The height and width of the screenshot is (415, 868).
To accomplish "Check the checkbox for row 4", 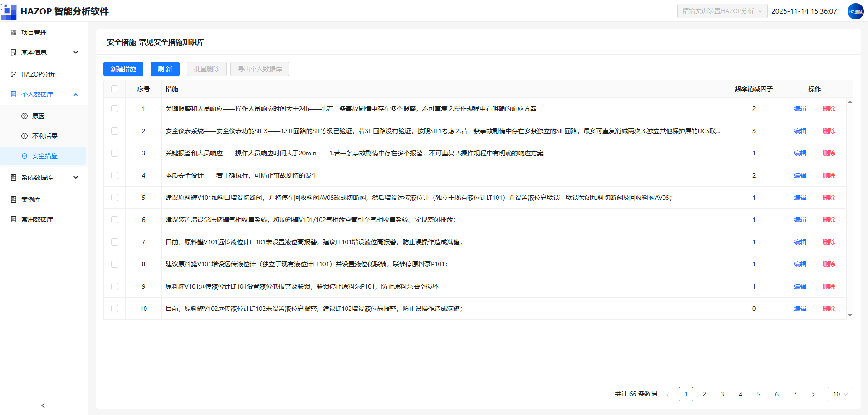I will [x=115, y=175].
